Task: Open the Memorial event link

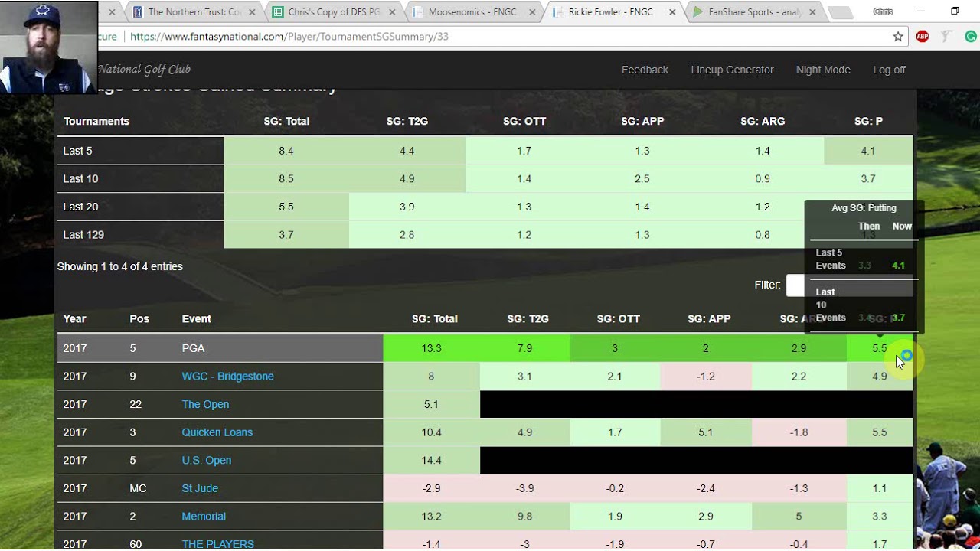Action: (x=204, y=517)
